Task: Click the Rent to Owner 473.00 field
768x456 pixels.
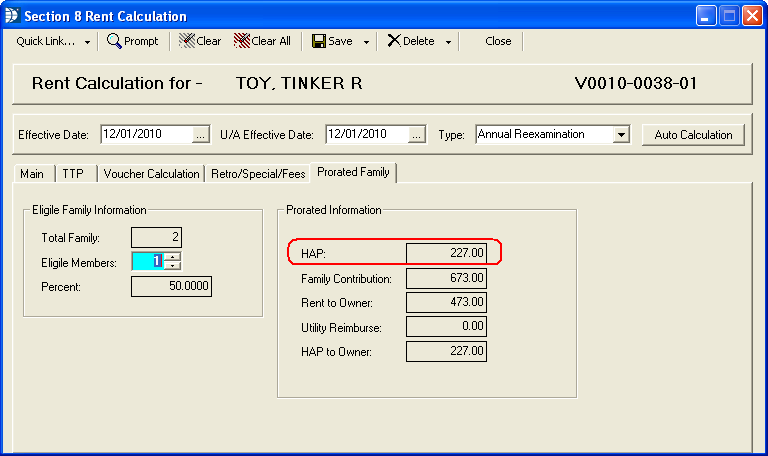Action: pos(446,302)
